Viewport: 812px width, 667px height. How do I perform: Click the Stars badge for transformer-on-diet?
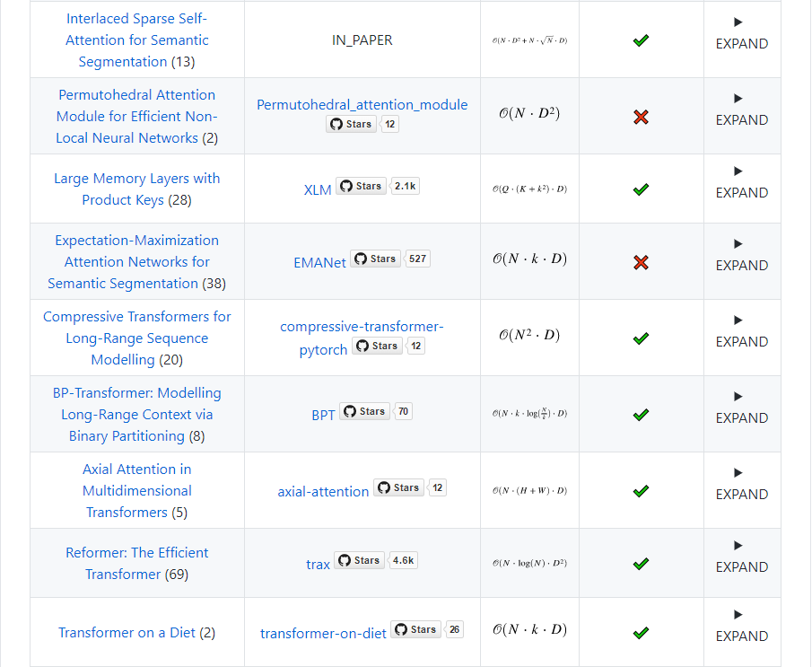point(415,630)
